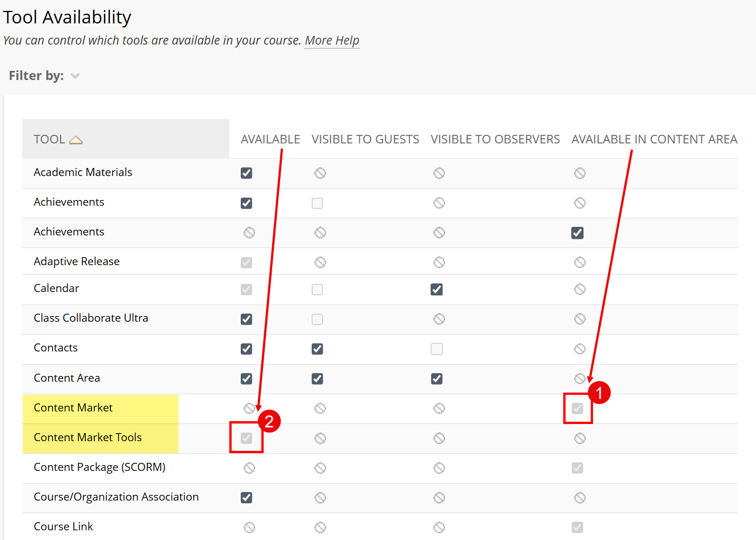Click the restricted icon for Course Link availability
The image size is (756, 540).
coord(249,527)
